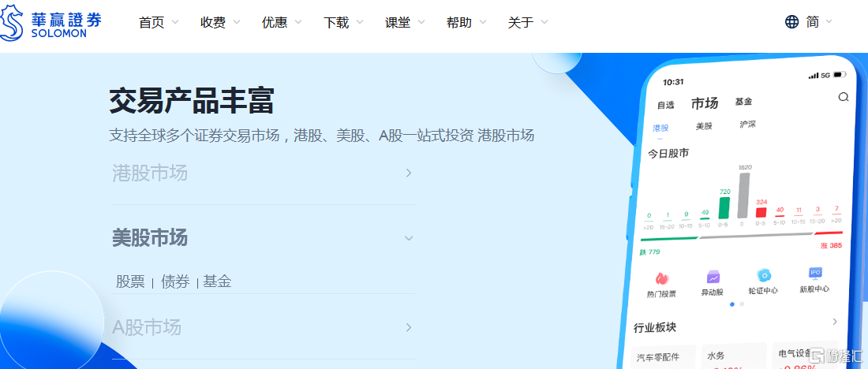Image resolution: width=868 pixels, height=369 pixels.
Task: Click the 今日股市 heading
Action: coord(668,153)
